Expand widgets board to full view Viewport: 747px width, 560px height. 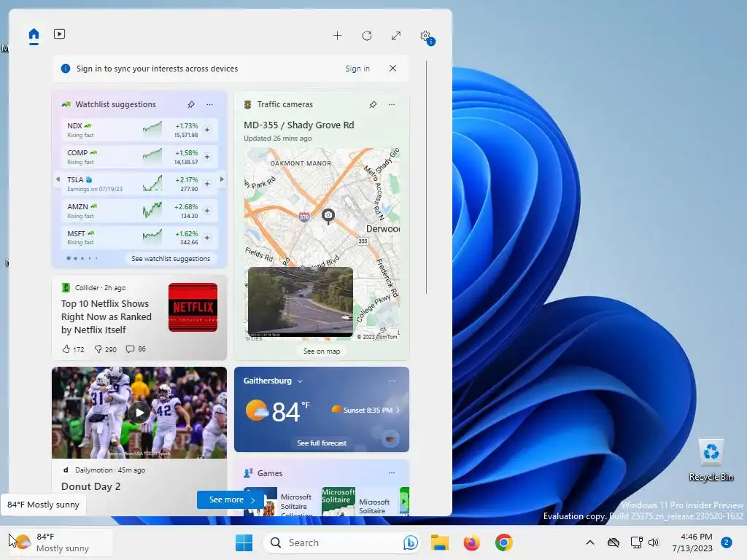point(396,36)
